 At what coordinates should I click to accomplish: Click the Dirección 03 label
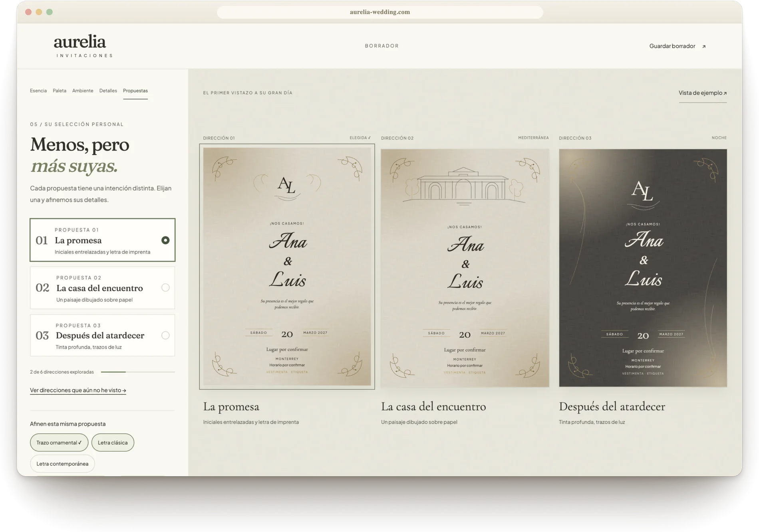pos(575,138)
